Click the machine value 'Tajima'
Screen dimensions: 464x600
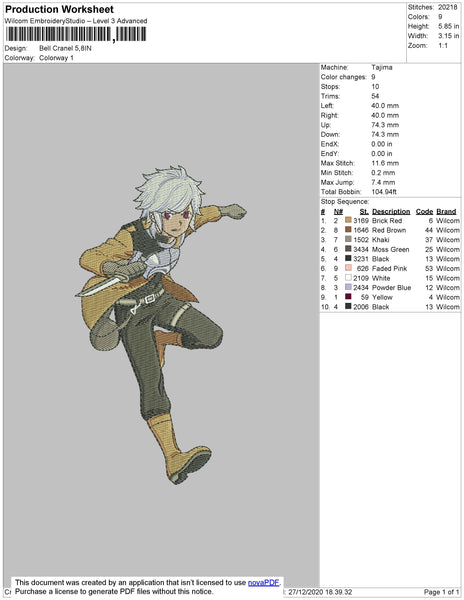[x=381, y=67]
